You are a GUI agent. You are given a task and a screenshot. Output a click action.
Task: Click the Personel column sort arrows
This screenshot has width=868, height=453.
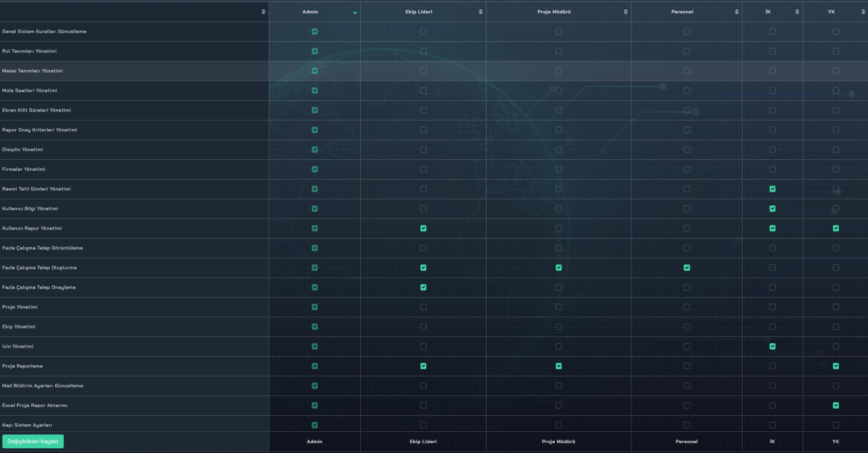[736, 12]
